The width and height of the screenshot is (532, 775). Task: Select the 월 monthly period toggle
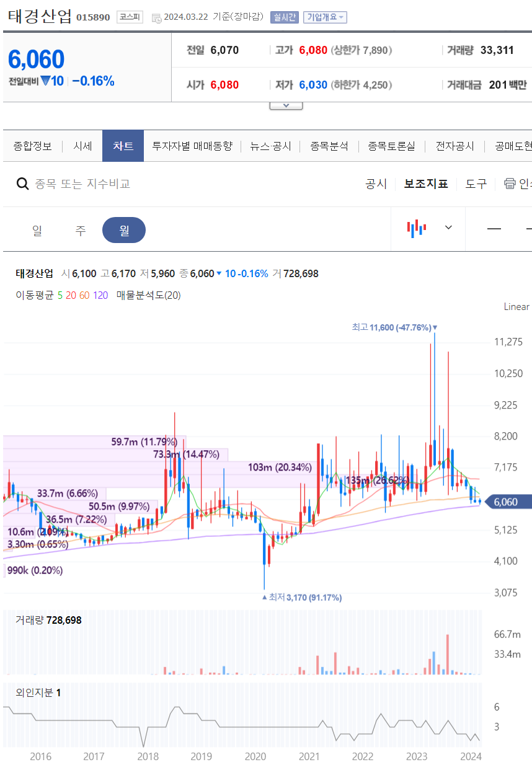click(124, 230)
